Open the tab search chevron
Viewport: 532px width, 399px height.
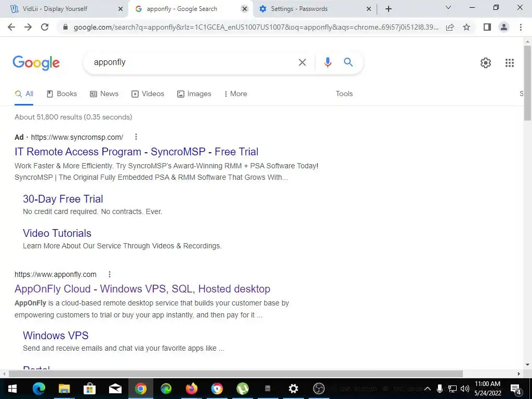tap(448, 7)
